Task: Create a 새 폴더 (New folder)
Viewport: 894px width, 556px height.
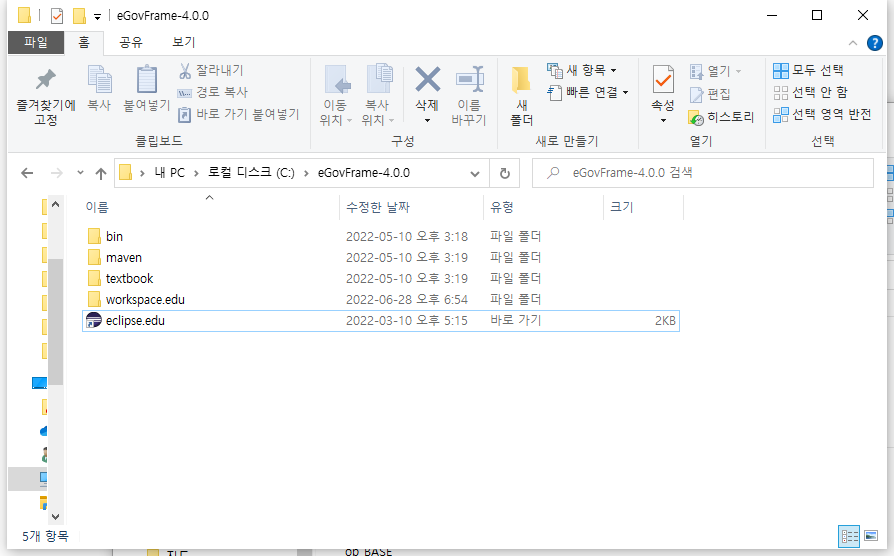Action: point(521,95)
